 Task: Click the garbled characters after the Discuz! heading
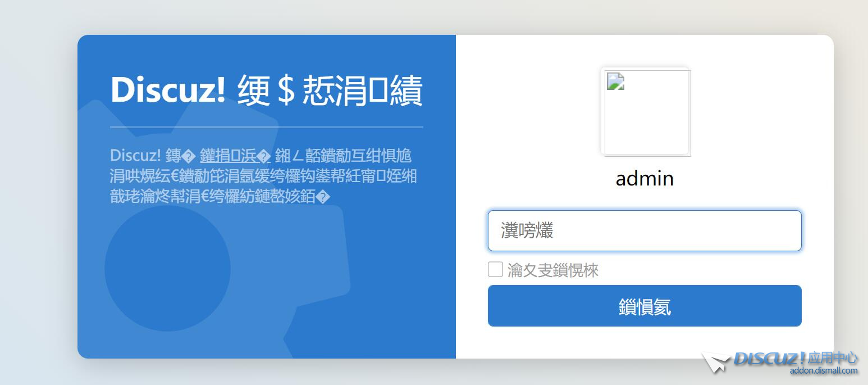click(330, 90)
